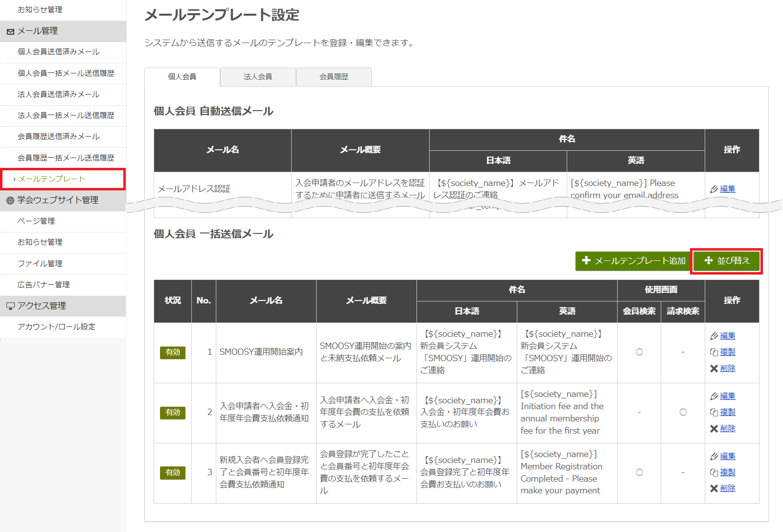Click 有効 badge in row No. 2
Viewport: 783px width, 532px height.
coord(173,413)
